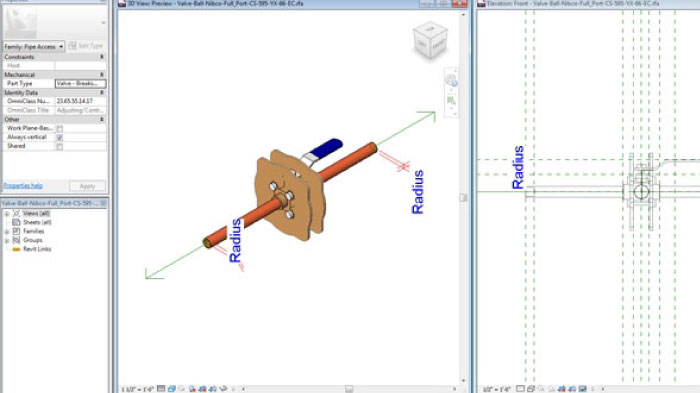Collapse the Identity Data section
This screenshot has height=393, width=700.
tap(101, 92)
